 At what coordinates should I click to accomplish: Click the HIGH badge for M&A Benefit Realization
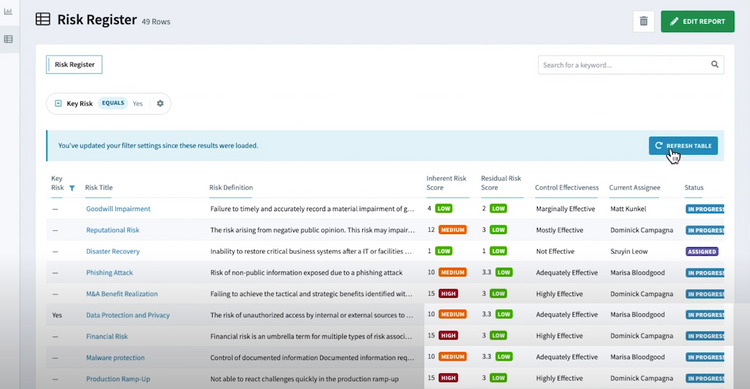click(x=448, y=293)
